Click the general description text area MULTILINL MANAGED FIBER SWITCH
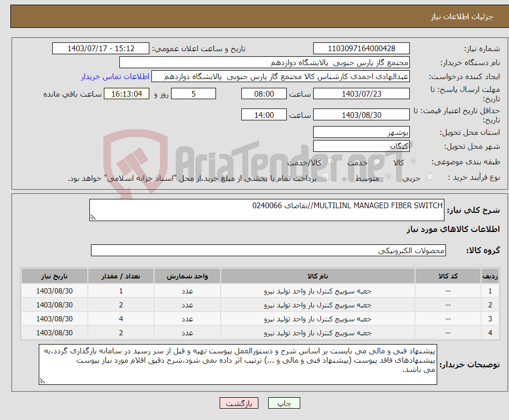This screenshot has width=509, height=420. [x=267, y=210]
